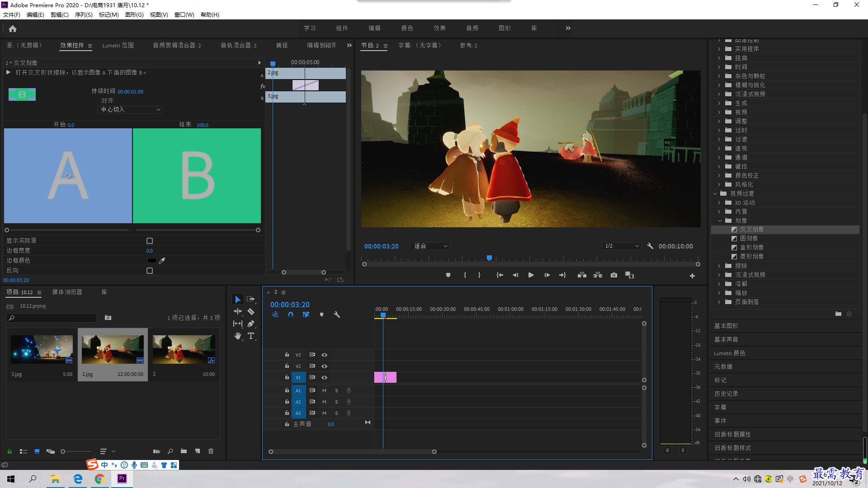Open the zoom level 'Fit' dropdown
Screen dimensions: 868x488
pyautogui.click(x=430, y=246)
